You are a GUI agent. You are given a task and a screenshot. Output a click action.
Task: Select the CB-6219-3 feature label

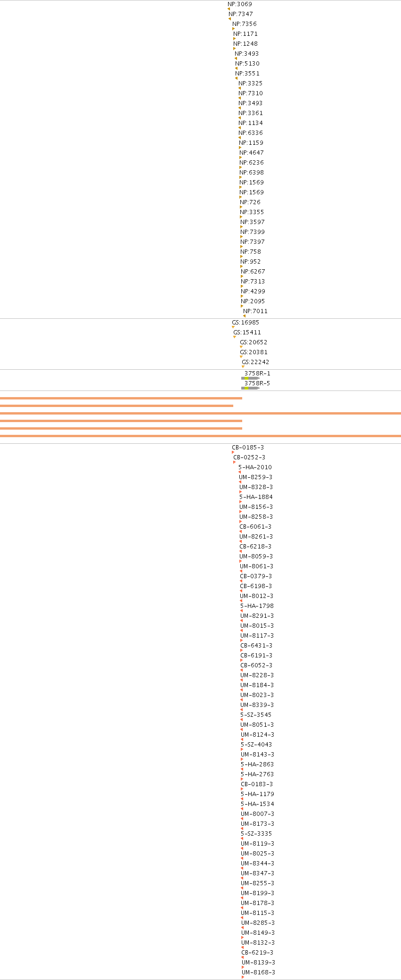pyautogui.click(x=257, y=953)
